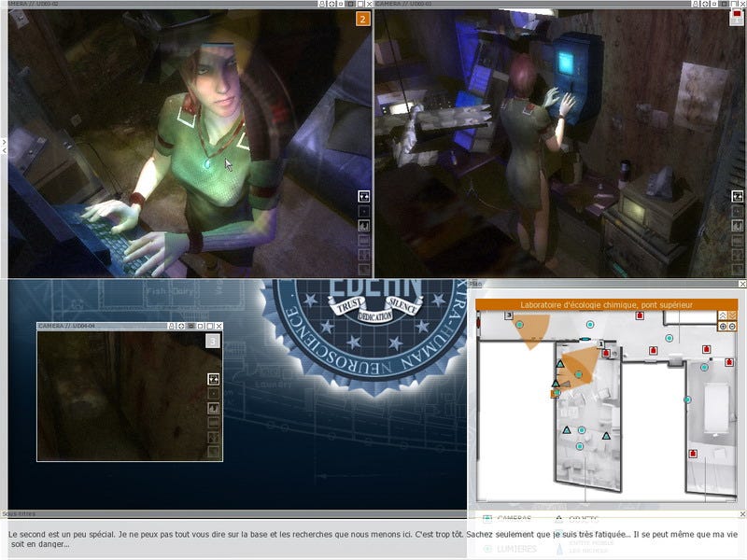Image resolution: width=747 pixels, height=560 pixels.
Task: Close the Plan window
Action: (x=742, y=284)
